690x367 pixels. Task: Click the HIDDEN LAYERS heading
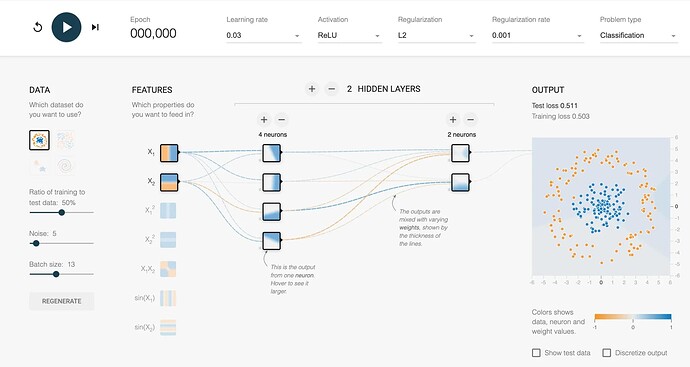click(x=389, y=89)
